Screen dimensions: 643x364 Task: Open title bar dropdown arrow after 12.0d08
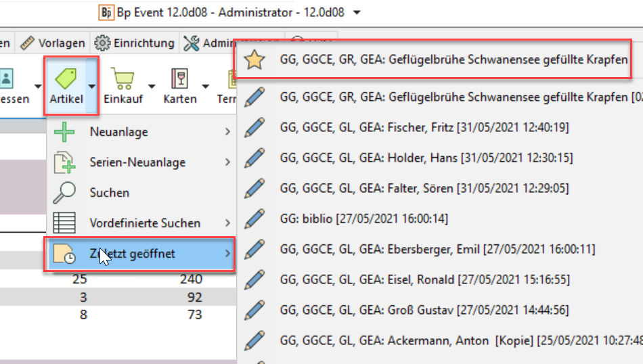(x=357, y=12)
